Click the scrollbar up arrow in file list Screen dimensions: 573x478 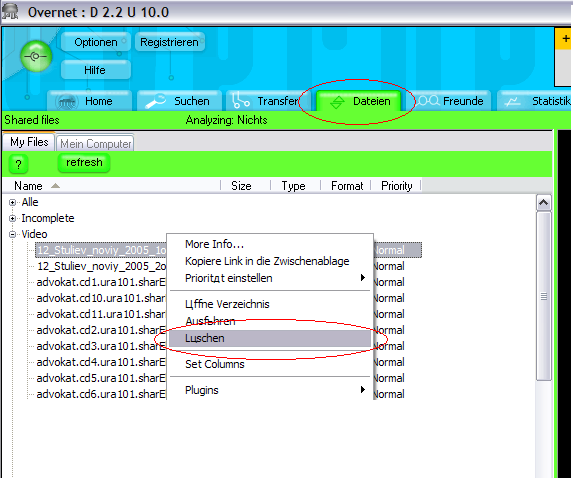pos(544,202)
